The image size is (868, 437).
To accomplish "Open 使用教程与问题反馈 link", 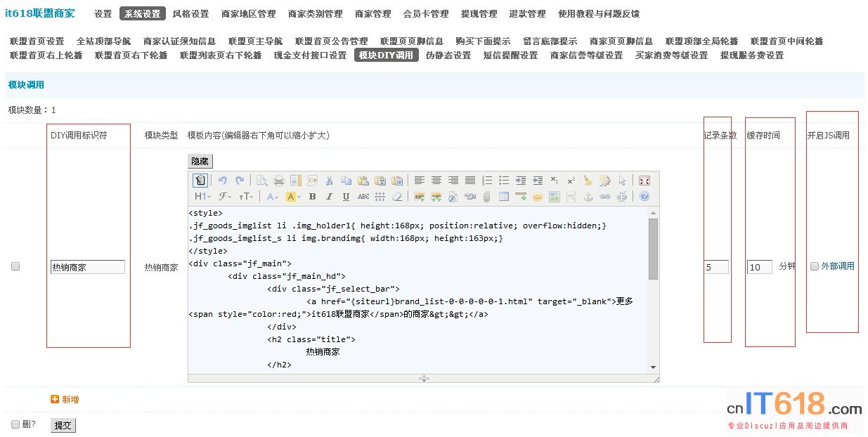I will 599,13.
